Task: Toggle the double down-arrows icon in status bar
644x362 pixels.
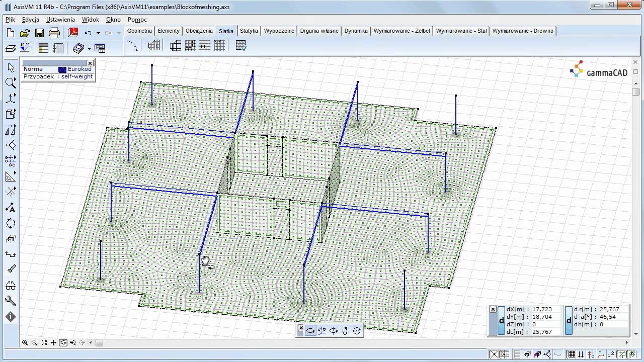Action: point(582,355)
